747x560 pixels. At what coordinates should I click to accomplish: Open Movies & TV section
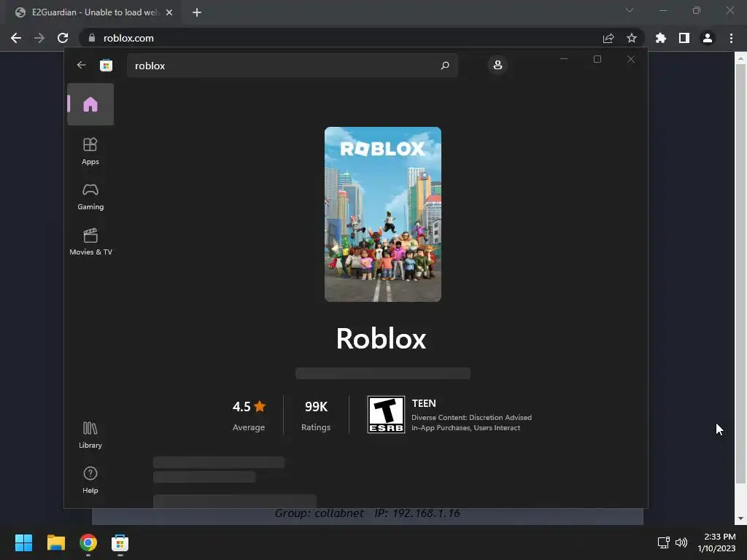90,242
